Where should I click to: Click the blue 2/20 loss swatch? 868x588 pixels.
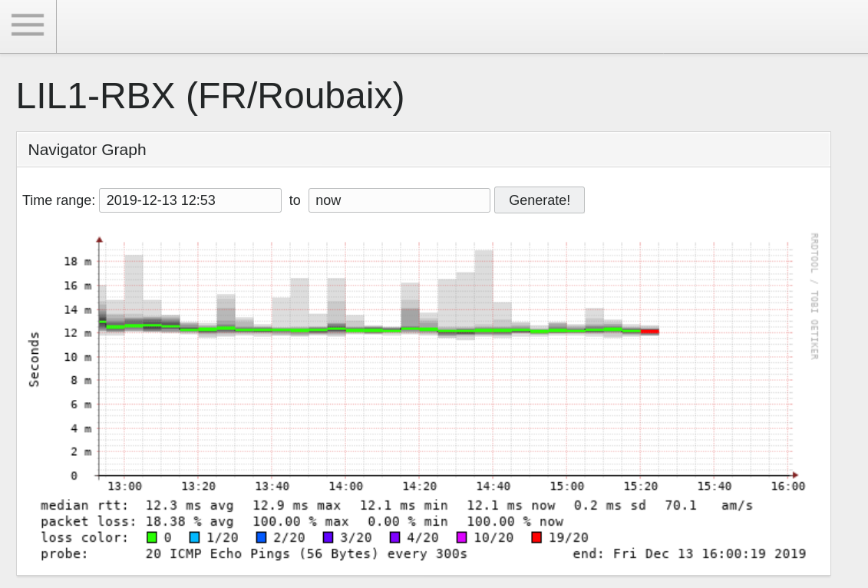pos(262,537)
